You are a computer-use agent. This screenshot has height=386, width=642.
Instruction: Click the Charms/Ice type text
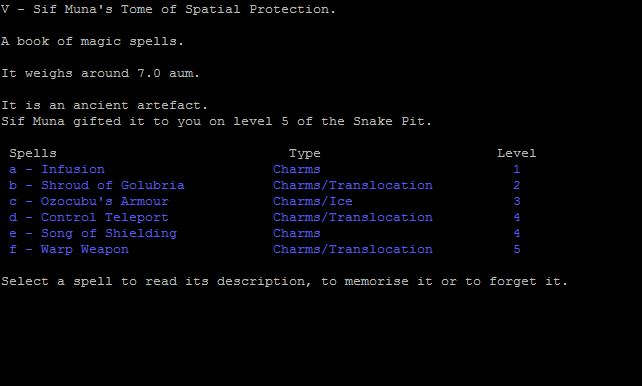click(312, 201)
